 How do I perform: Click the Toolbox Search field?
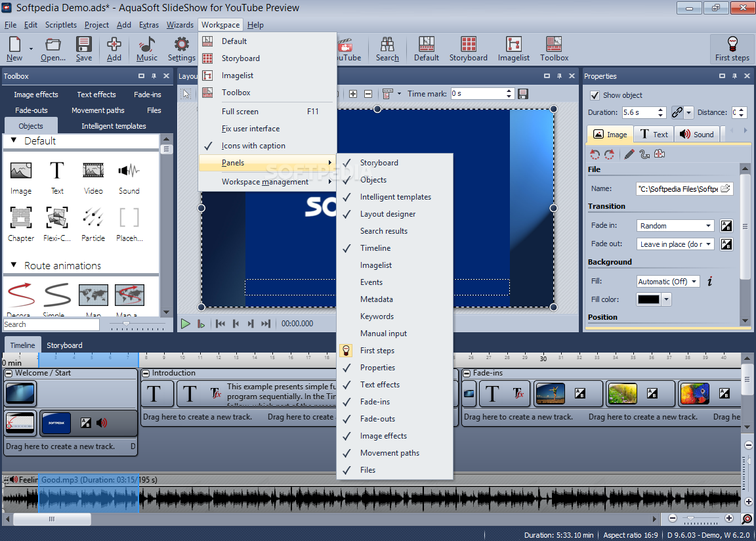click(51, 324)
